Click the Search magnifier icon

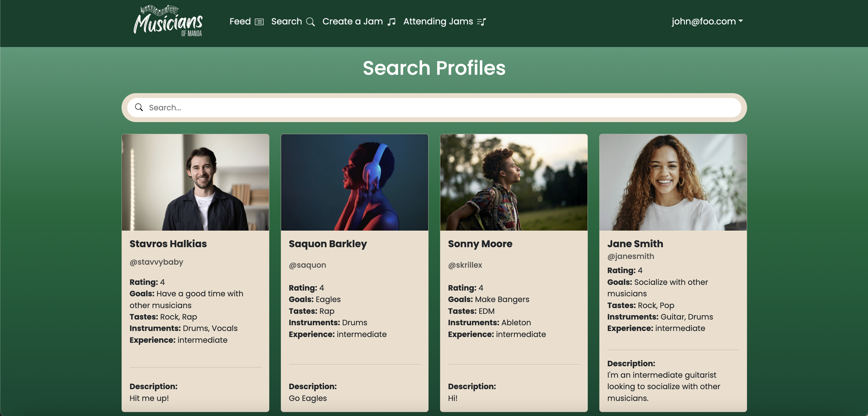[311, 22]
